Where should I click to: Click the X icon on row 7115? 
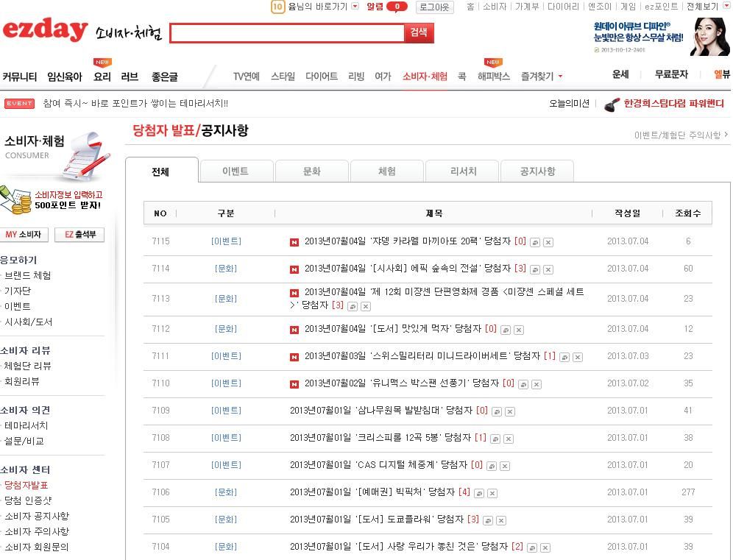point(548,242)
